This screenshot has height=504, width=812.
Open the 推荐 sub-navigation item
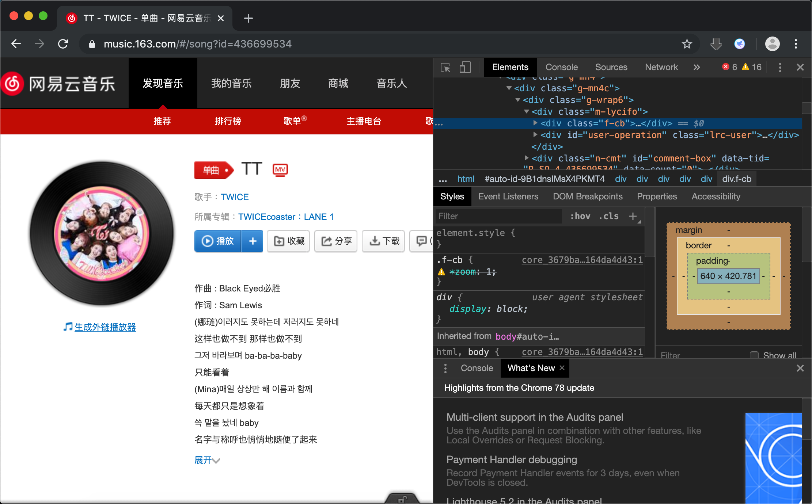(162, 121)
